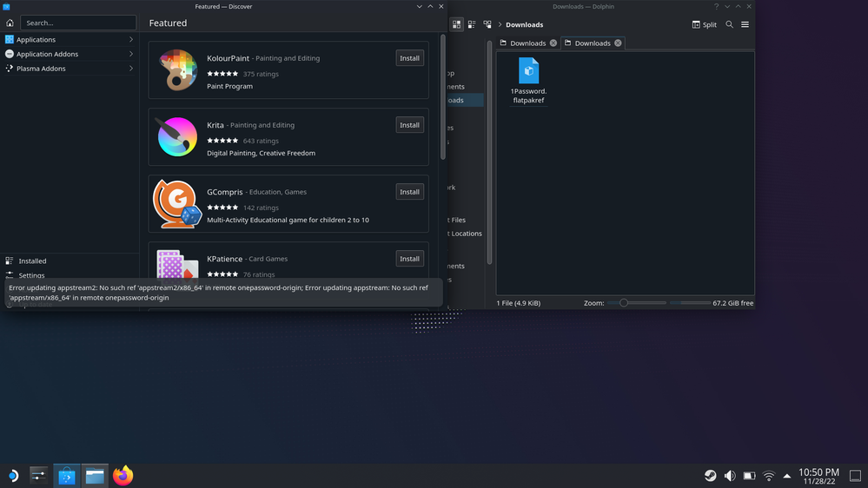Switch Dolphin to icons view mode
This screenshot has height=488, width=868.
tap(457, 24)
